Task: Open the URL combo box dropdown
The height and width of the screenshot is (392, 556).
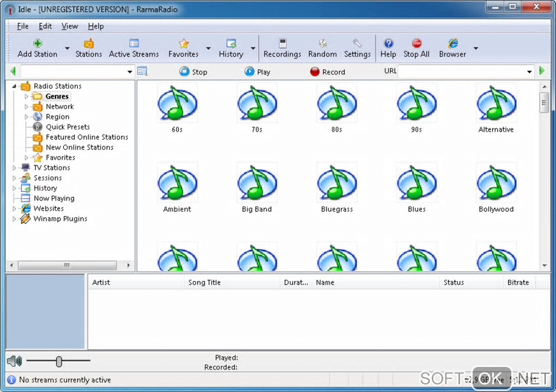Action: pyautogui.click(x=529, y=72)
